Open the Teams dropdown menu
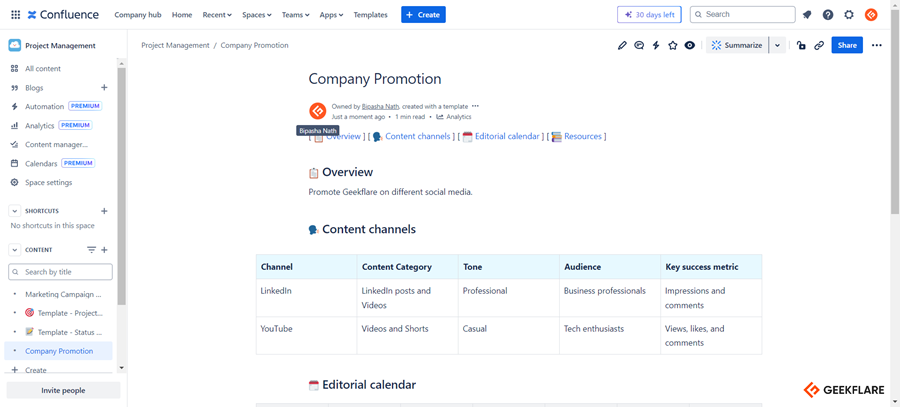900x407 pixels. point(296,15)
